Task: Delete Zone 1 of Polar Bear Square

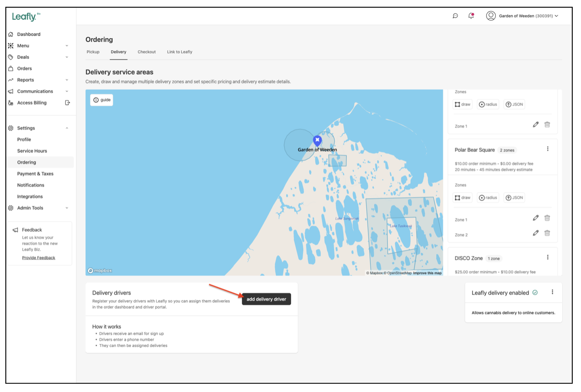Action: point(547,218)
